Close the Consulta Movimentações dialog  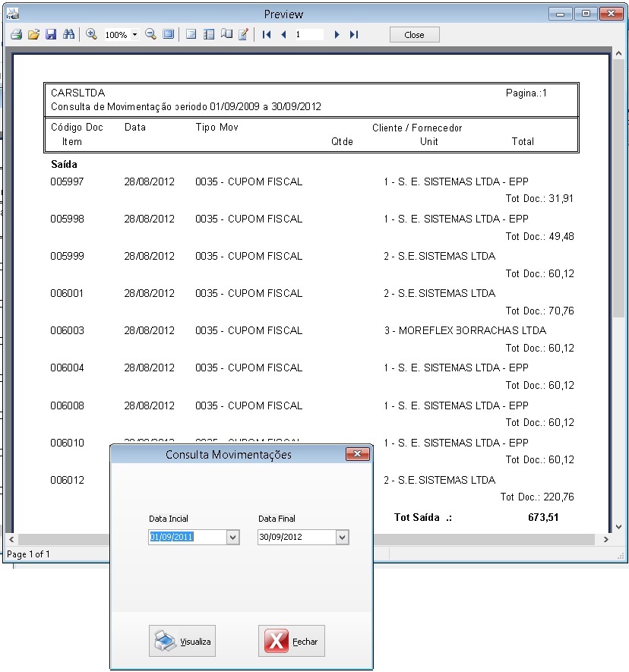pyautogui.click(x=357, y=454)
